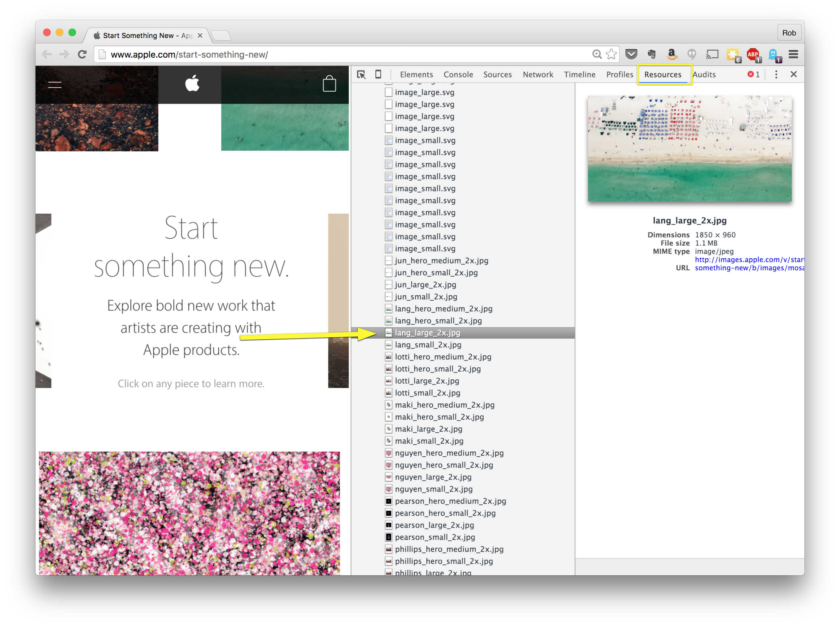840x626 pixels.
Task: Open the shopping bag icon
Action: (329, 84)
